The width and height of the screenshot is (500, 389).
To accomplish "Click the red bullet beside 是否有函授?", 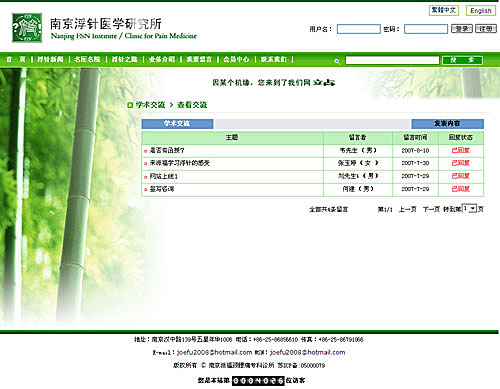I will pos(146,151).
